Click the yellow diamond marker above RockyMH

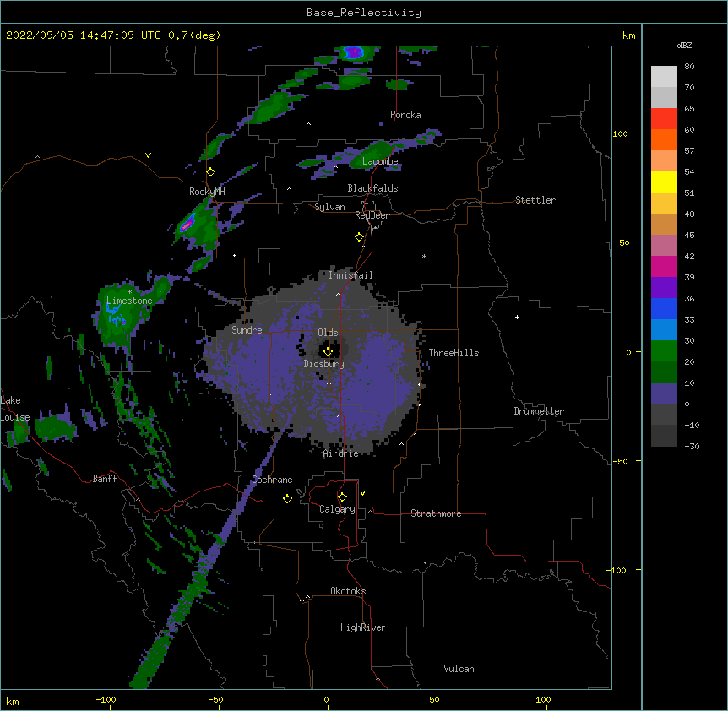click(x=210, y=171)
